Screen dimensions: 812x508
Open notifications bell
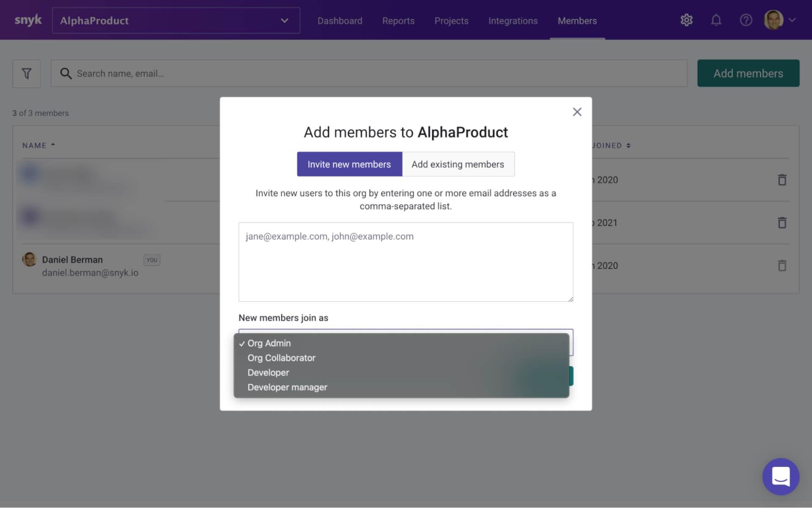716,20
